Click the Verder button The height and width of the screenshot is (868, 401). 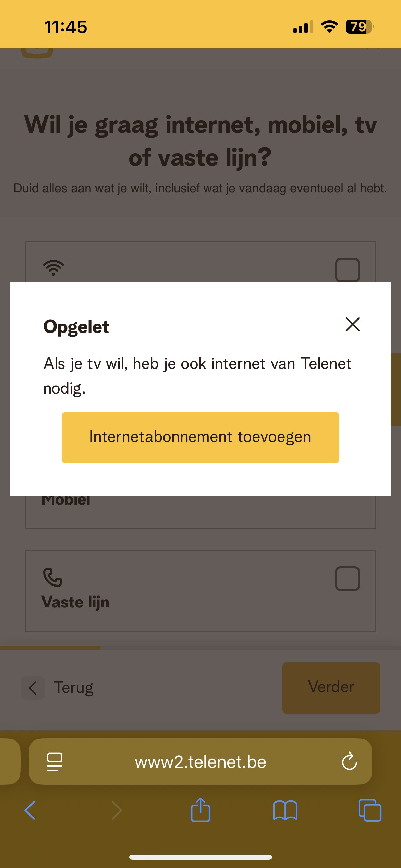(x=331, y=688)
